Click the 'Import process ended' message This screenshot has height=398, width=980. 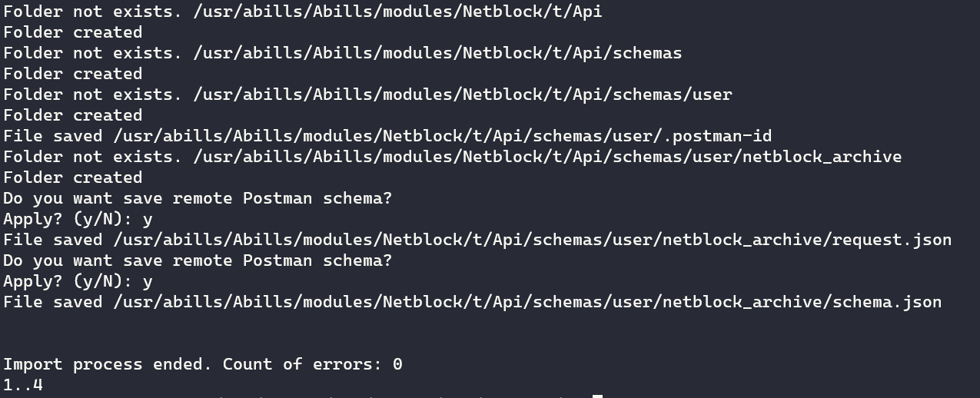[106, 364]
